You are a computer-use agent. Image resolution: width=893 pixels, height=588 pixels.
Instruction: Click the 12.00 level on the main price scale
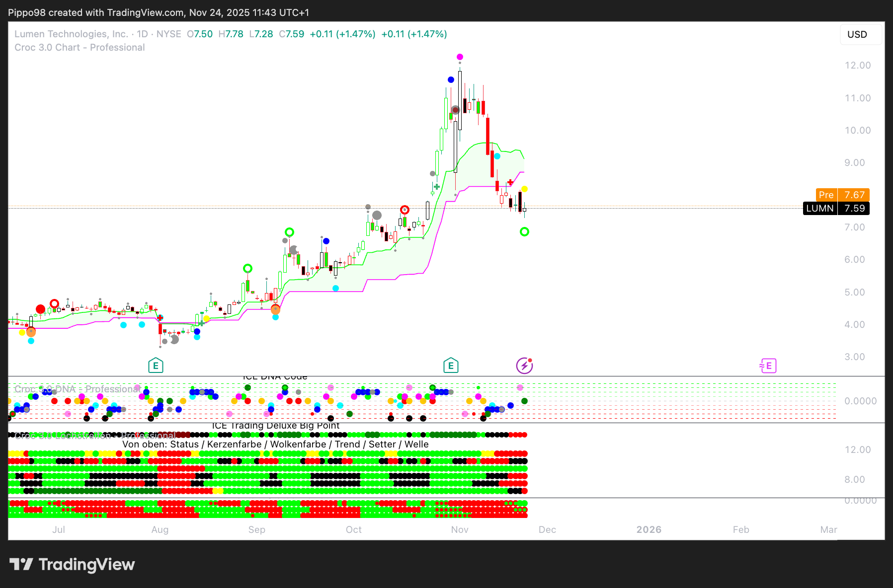point(858,66)
